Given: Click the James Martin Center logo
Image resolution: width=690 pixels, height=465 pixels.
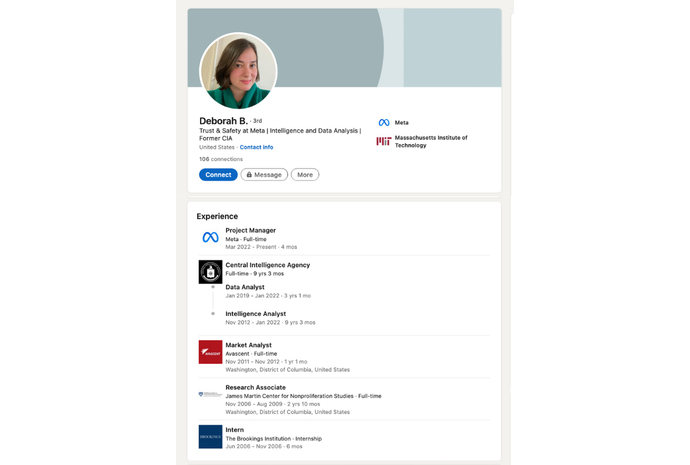Looking at the screenshot, I should pos(210,395).
